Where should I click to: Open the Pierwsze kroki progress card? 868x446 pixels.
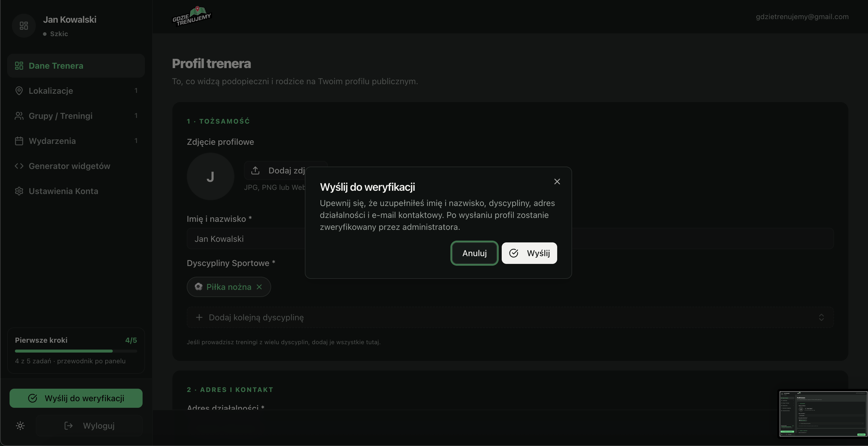point(76,350)
